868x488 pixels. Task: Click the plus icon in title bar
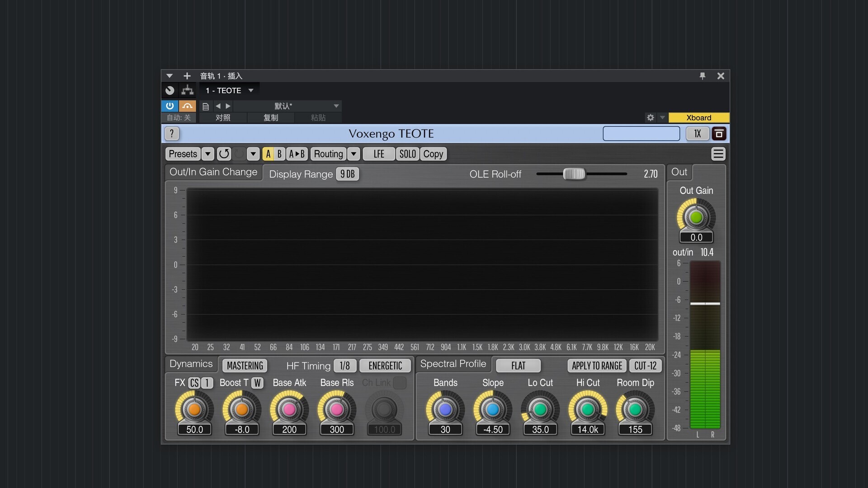187,76
